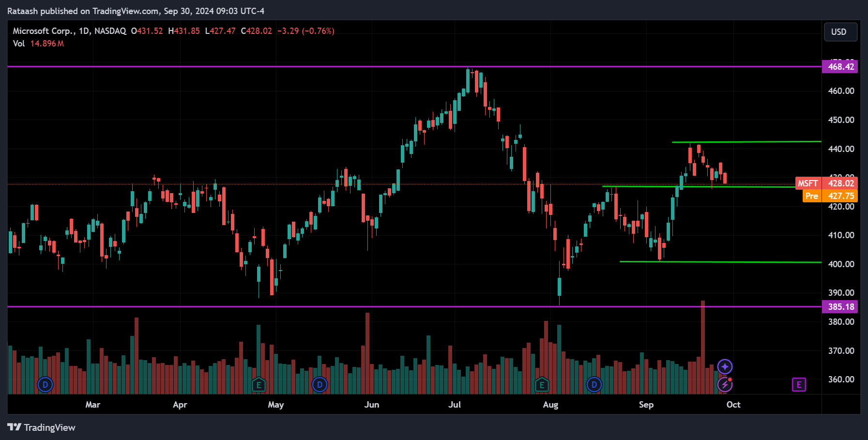
Task: Click the MSFT 428.02 price label
Action: 826,183
